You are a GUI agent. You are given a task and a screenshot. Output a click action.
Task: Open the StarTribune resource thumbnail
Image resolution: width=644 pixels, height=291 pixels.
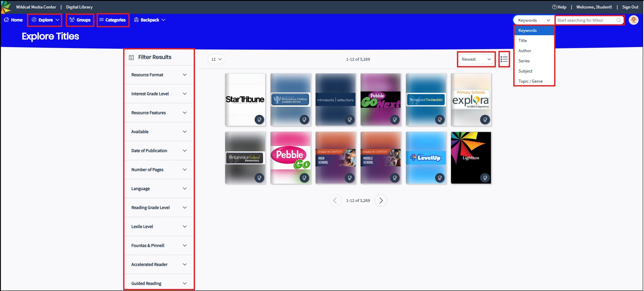pyautogui.click(x=245, y=99)
